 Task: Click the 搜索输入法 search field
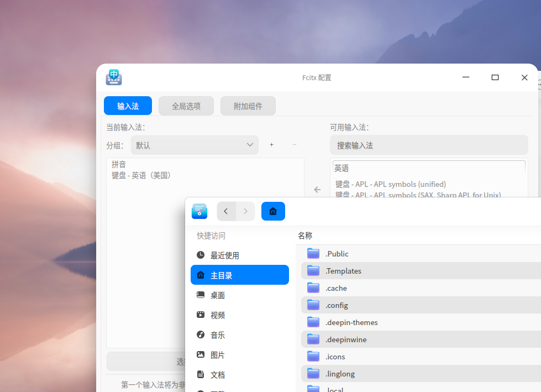tap(429, 145)
